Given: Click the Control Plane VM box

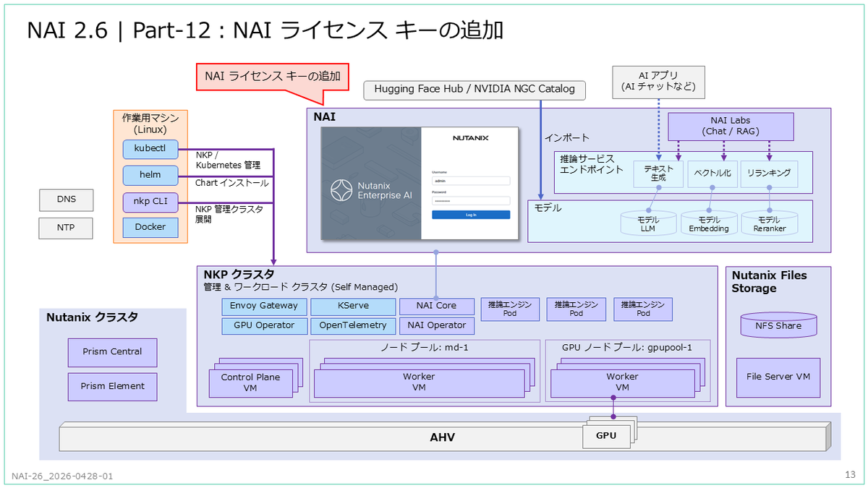Looking at the screenshot, I should (x=250, y=383).
